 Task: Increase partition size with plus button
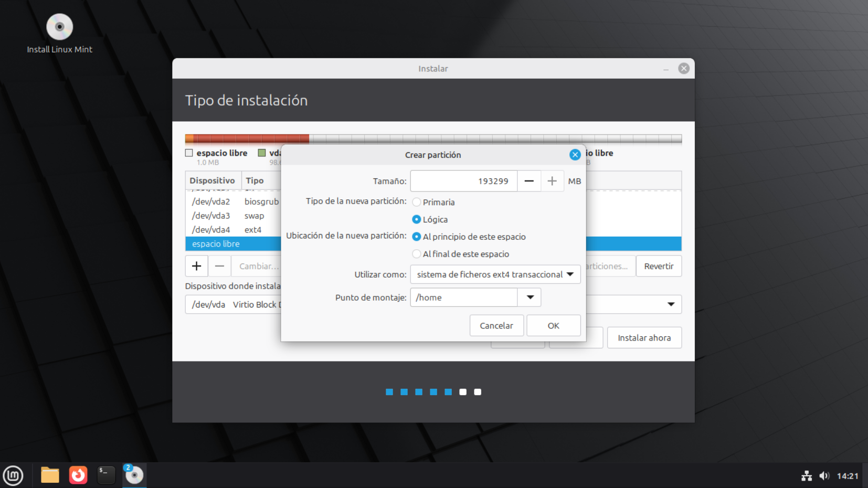(x=552, y=181)
